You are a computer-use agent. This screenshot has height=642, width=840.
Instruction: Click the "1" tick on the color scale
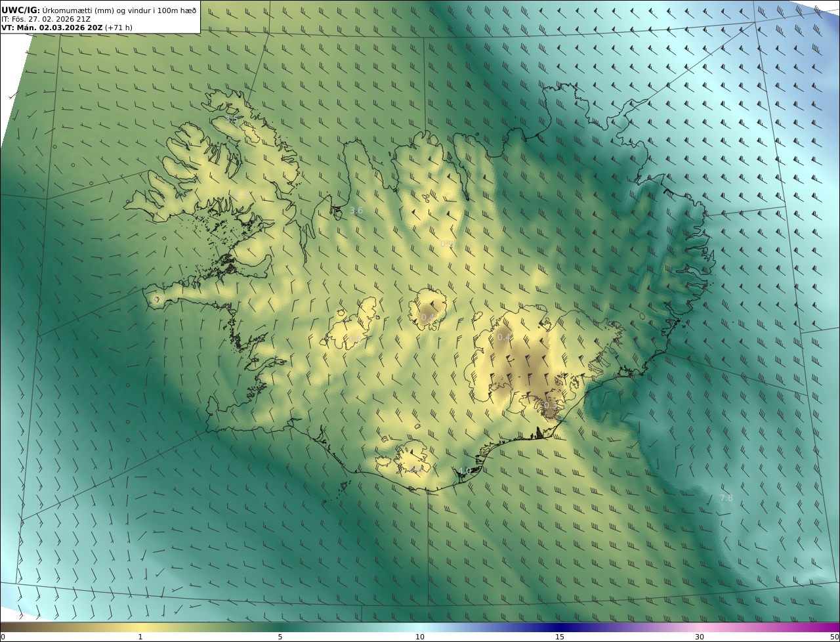coord(140,637)
